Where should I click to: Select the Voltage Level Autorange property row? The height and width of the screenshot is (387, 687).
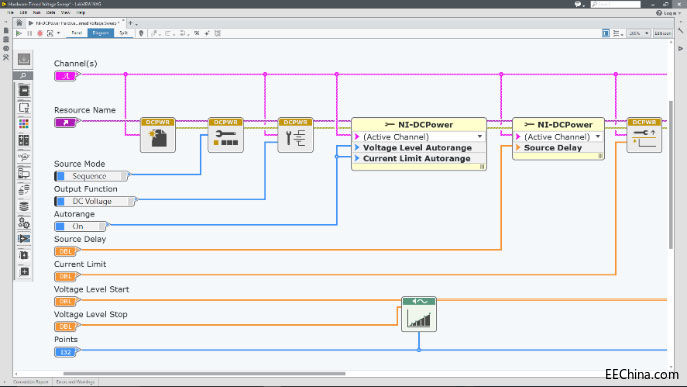click(x=419, y=148)
